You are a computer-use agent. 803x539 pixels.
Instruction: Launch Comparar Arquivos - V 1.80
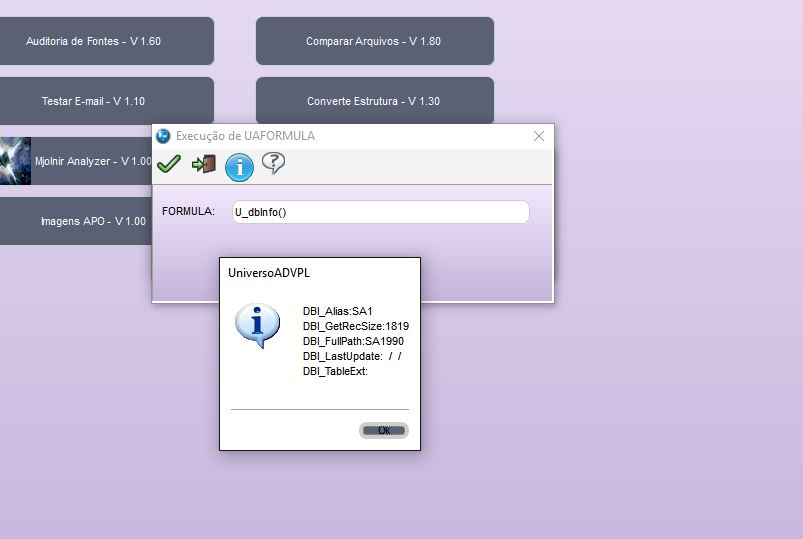[374, 41]
